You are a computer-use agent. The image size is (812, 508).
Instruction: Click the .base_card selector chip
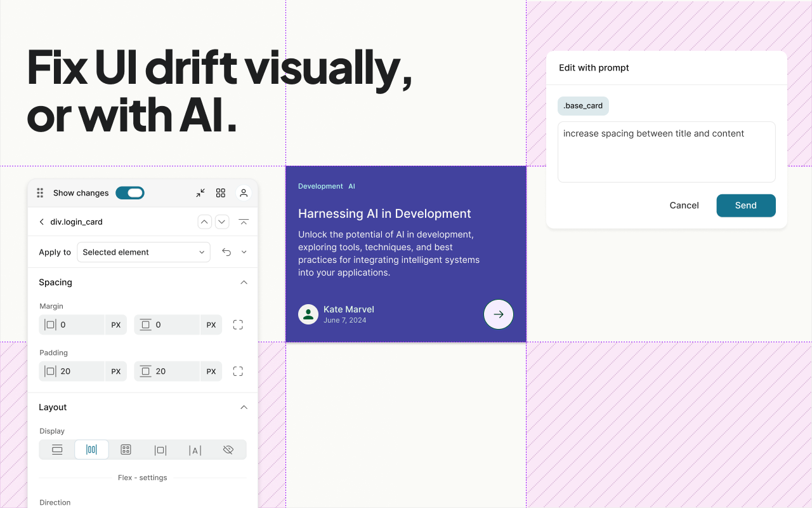(x=583, y=106)
